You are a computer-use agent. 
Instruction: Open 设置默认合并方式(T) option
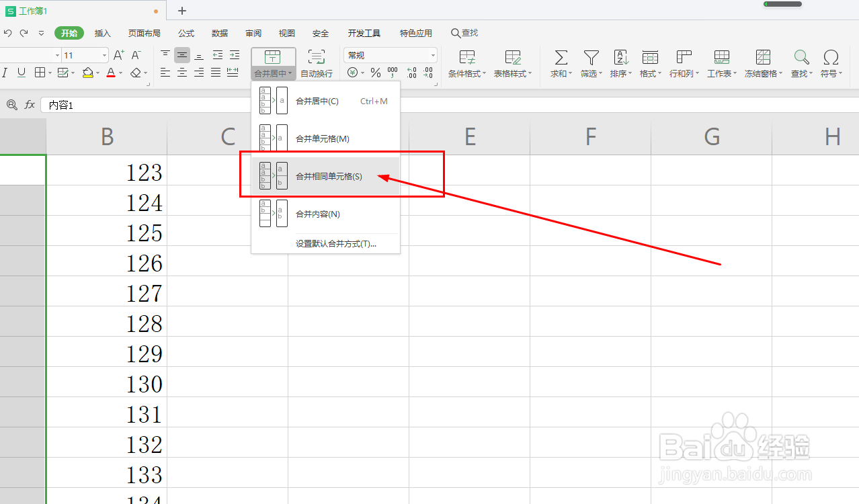tap(336, 244)
